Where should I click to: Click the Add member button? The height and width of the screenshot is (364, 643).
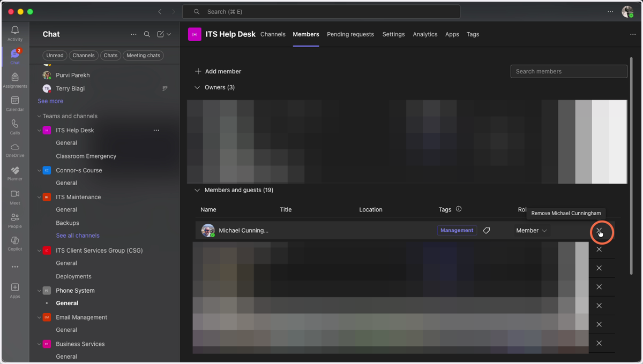[x=218, y=71]
